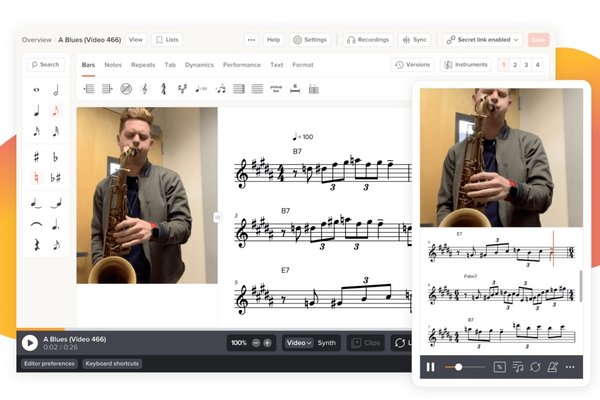This screenshot has height=400, width=600.
Task: Open Sync
Action: [415, 40]
